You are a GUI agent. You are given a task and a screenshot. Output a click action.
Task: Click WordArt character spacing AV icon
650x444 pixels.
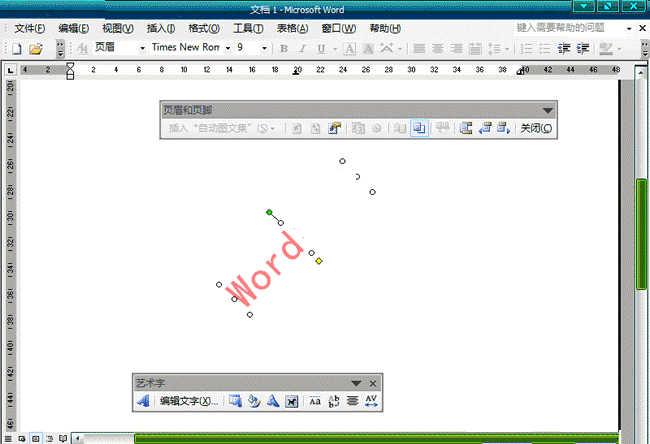(371, 401)
